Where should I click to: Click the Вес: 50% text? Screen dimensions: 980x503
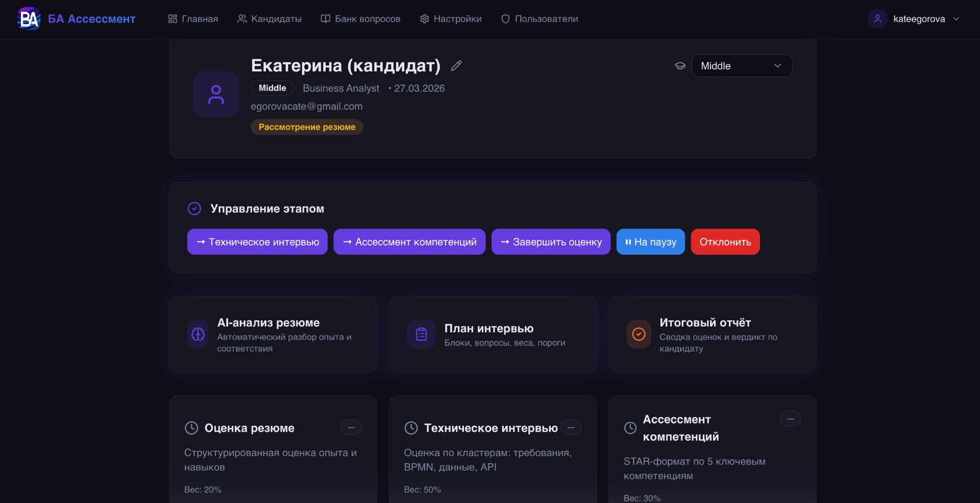tap(423, 490)
